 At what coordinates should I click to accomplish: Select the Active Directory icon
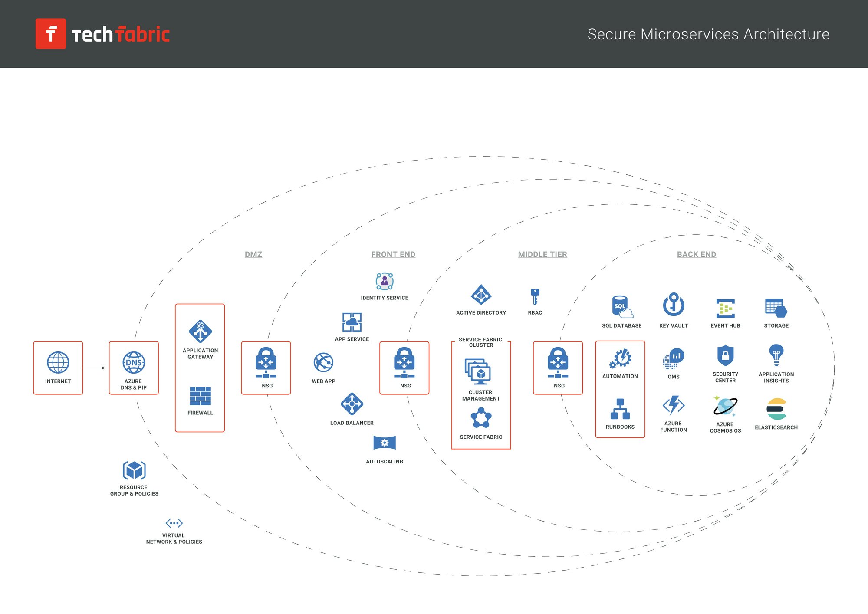pyautogui.click(x=481, y=295)
